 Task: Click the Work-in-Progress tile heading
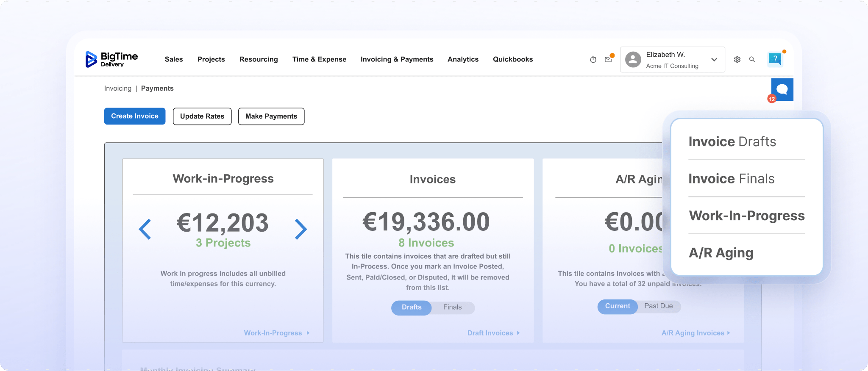(223, 179)
